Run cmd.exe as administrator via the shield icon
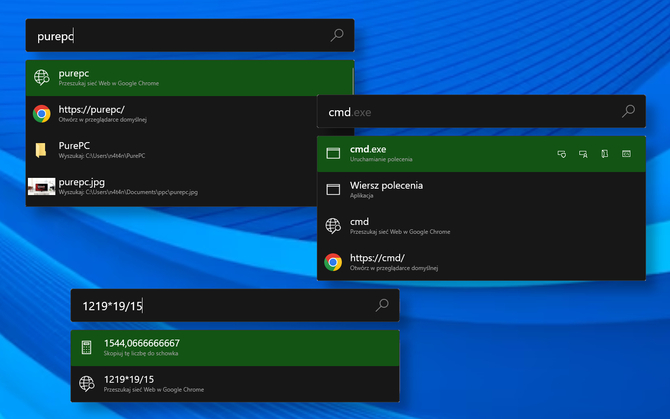The height and width of the screenshot is (419, 670). coord(561,154)
